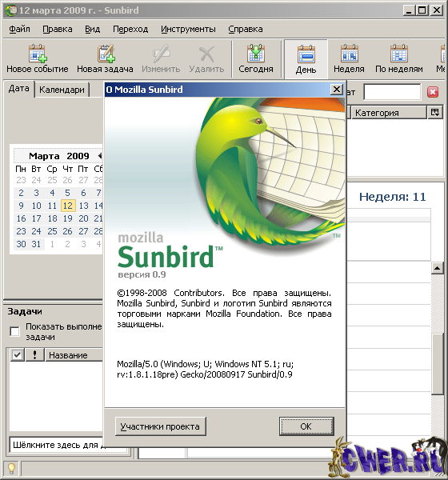The image size is (448, 480).
Task: Select day 19 in mini calendar
Action: pyautogui.click(x=68, y=218)
